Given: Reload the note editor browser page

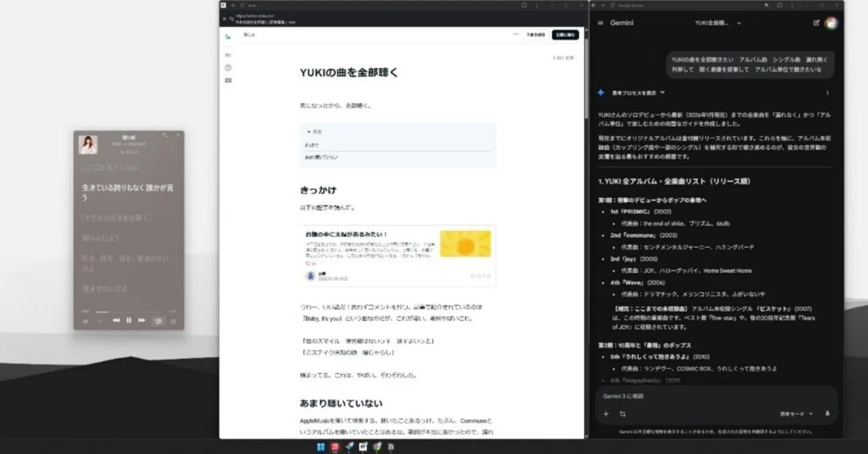Looking at the screenshot, I should (242, 5).
